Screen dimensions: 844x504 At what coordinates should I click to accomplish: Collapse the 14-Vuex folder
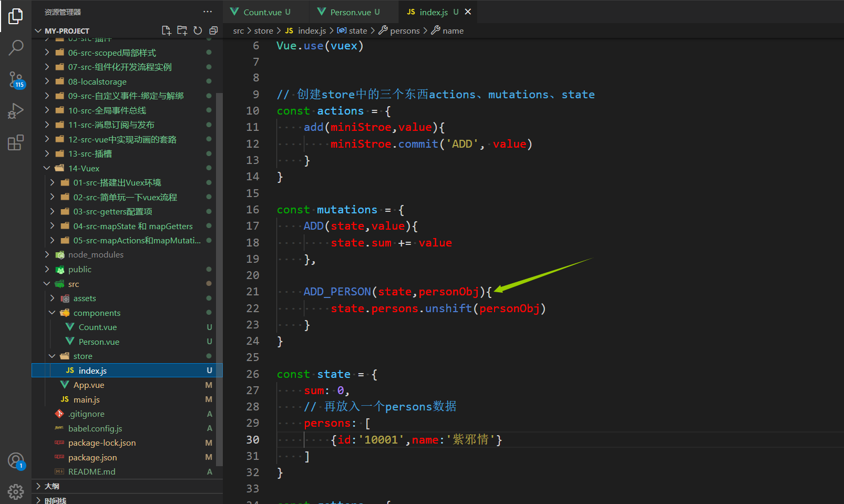click(x=47, y=168)
